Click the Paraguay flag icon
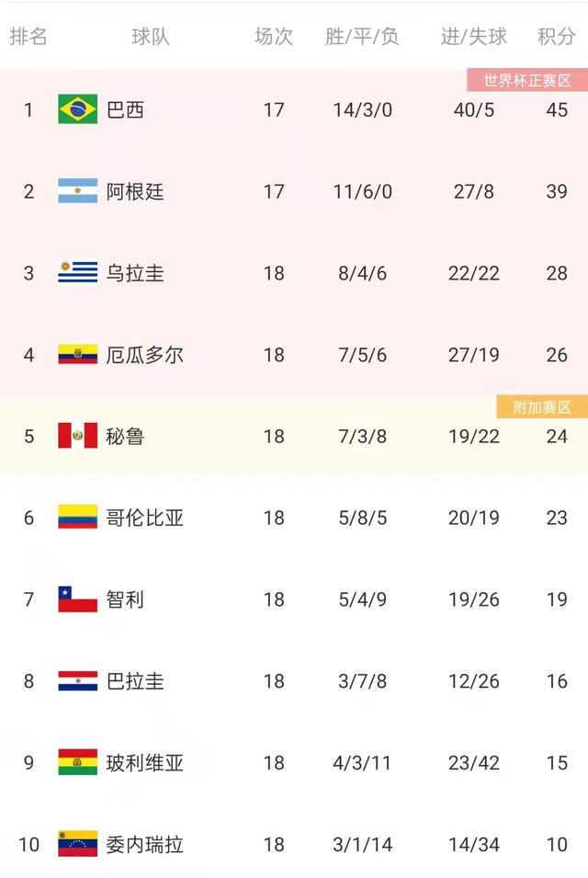 (77, 681)
